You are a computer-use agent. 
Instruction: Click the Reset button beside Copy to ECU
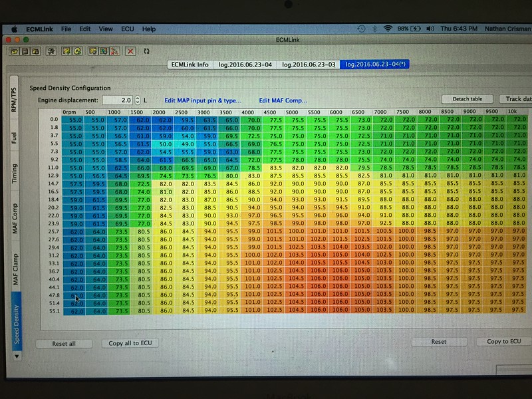(439, 342)
